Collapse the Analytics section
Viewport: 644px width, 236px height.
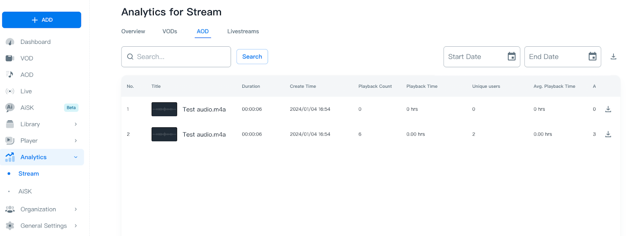pyautogui.click(x=76, y=157)
